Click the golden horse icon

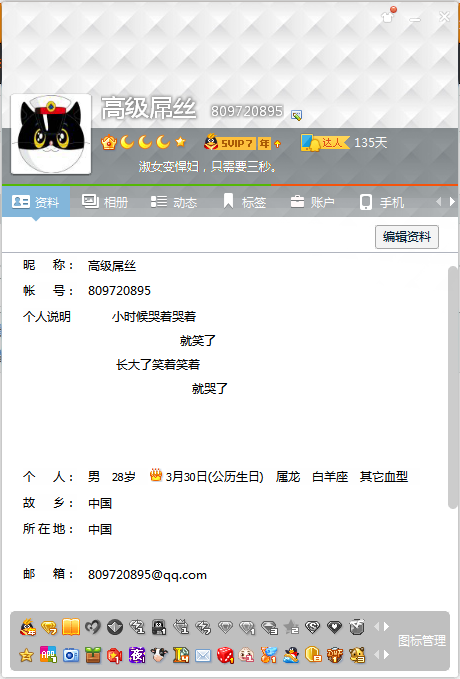tap(357, 655)
